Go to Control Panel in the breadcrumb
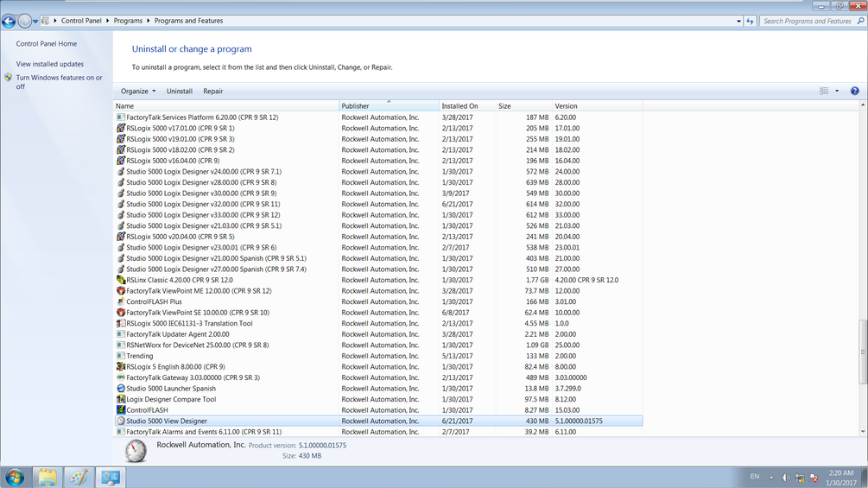This screenshot has width=868, height=488. (x=81, y=21)
